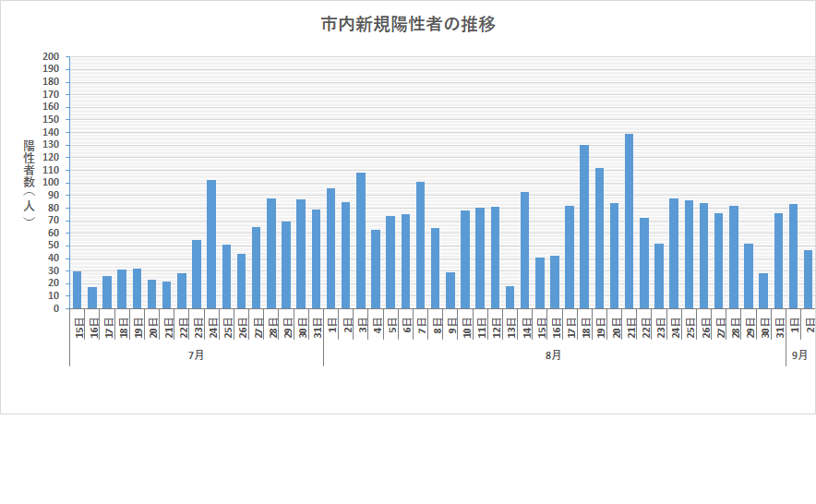
Task: Select the bar for August 4
Action: coord(376,270)
